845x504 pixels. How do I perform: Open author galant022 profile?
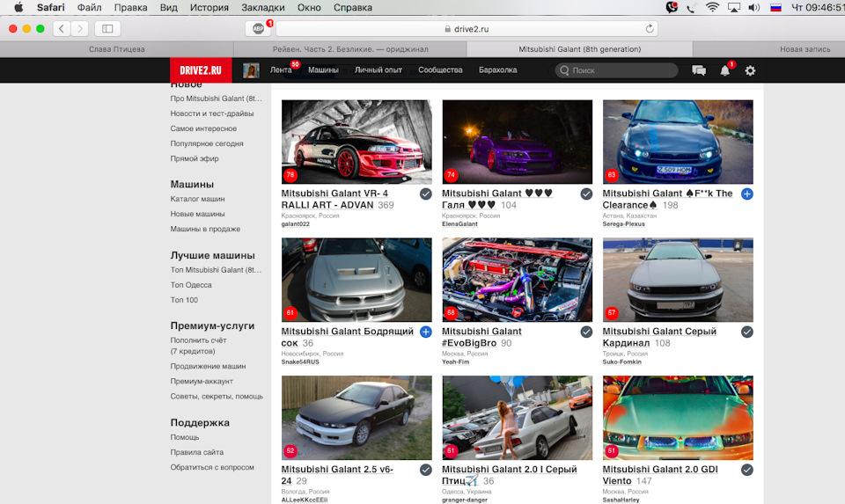[296, 224]
